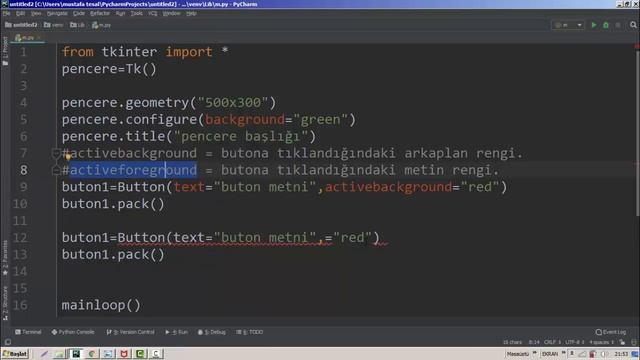The height and width of the screenshot is (360, 640).
Task: Select untitled2 breadcrumb in navigation bar
Action: (21, 25)
